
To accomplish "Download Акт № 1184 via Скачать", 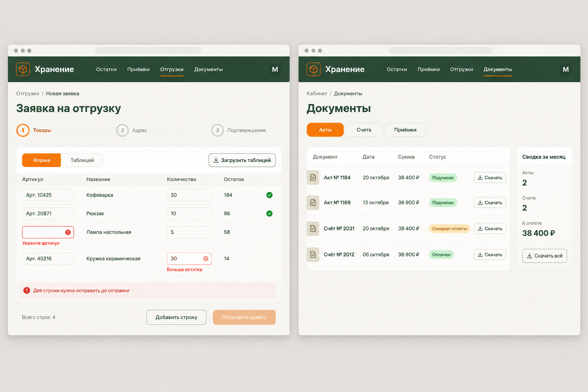I will 490,178.
